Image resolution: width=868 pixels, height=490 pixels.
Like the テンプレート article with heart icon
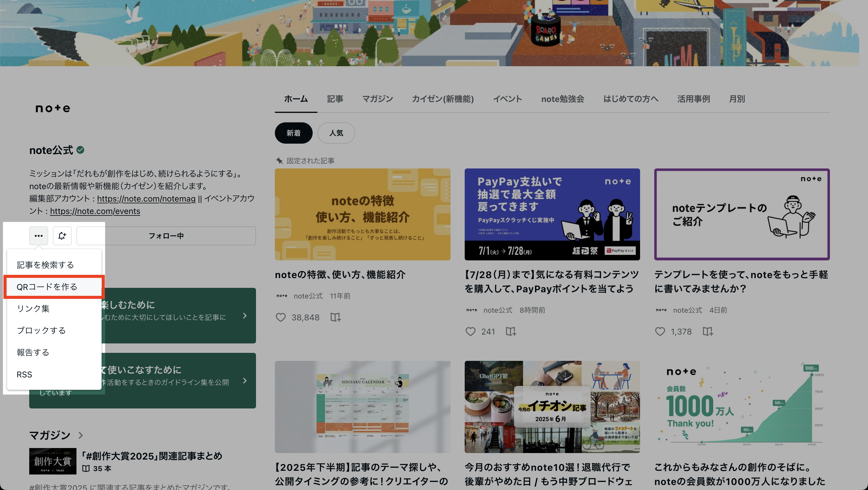click(x=660, y=332)
